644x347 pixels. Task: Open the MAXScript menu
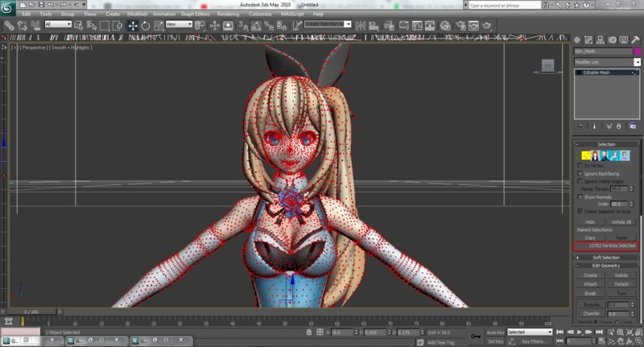[292, 14]
